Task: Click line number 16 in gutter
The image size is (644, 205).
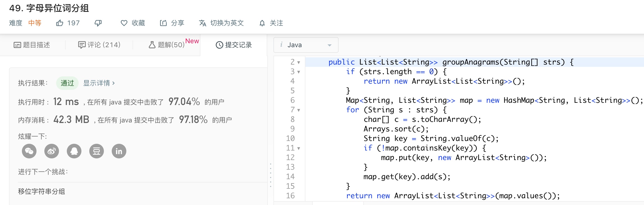Action: [x=290, y=196]
